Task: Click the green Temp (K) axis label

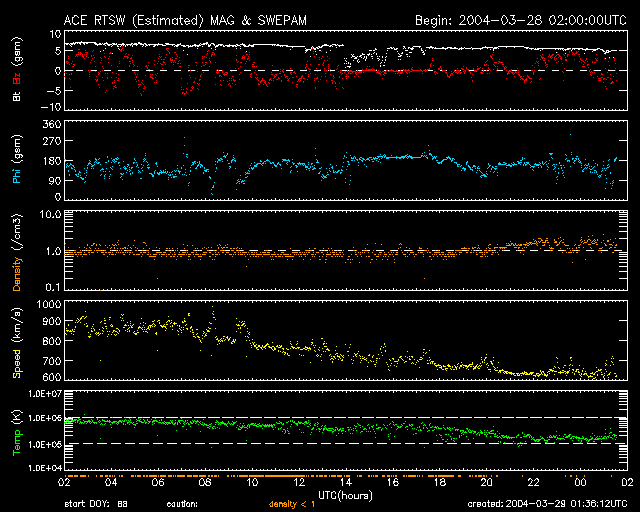Action: pos(17,429)
